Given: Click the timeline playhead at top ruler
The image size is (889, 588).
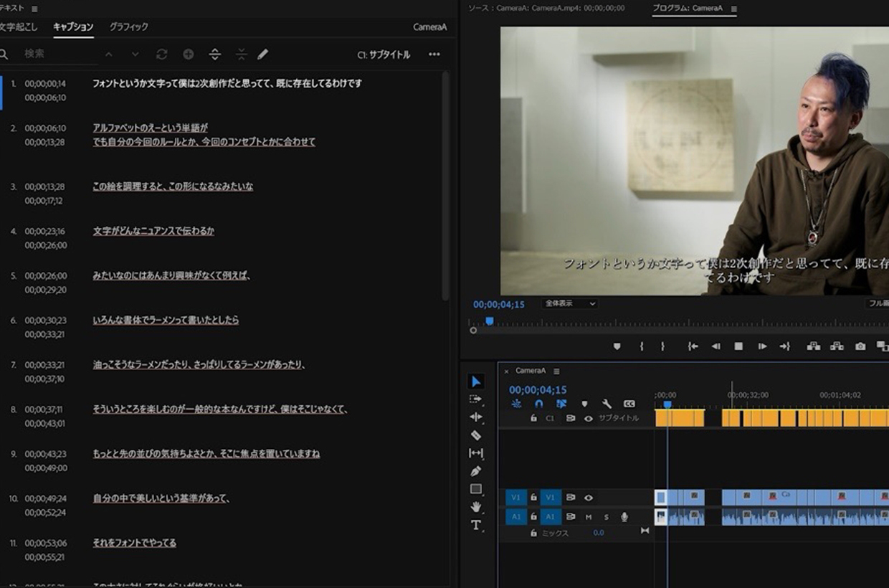Looking at the screenshot, I should point(667,404).
